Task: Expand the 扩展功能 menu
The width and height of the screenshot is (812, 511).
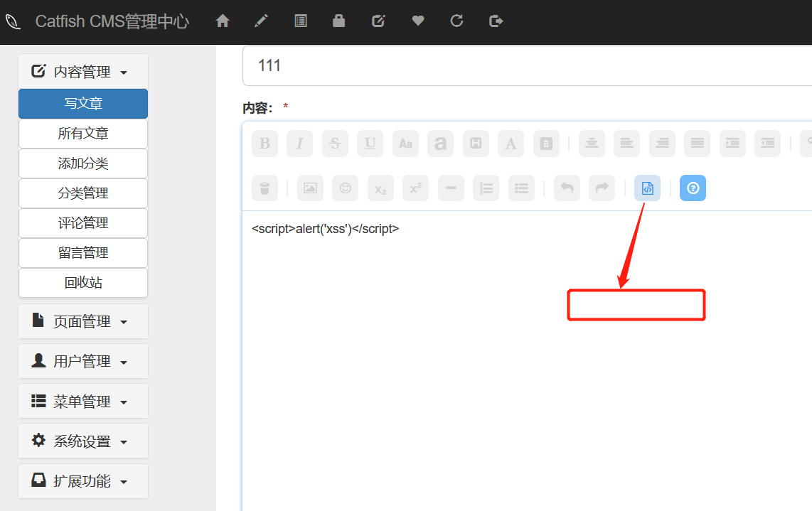Action: (x=83, y=481)
